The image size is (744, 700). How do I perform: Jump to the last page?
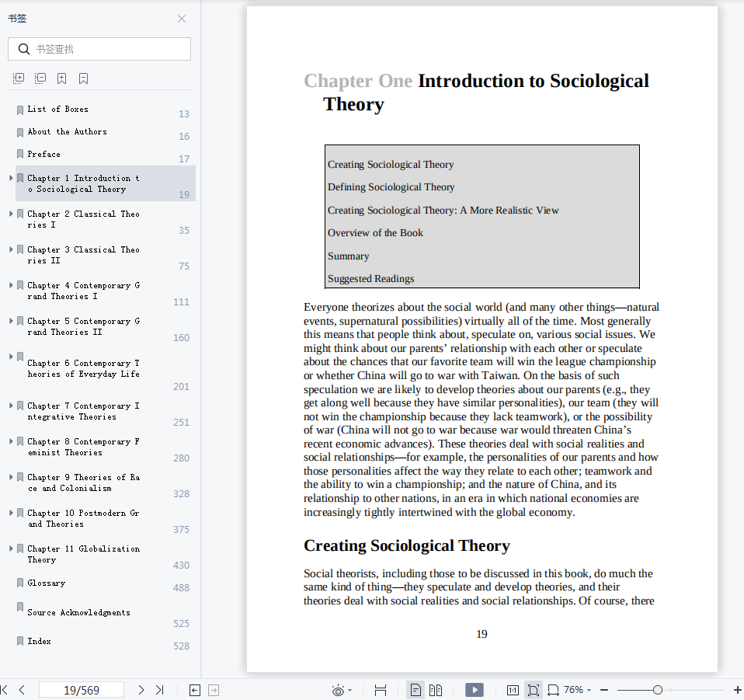pyautogui.click(x=160, y=690)
